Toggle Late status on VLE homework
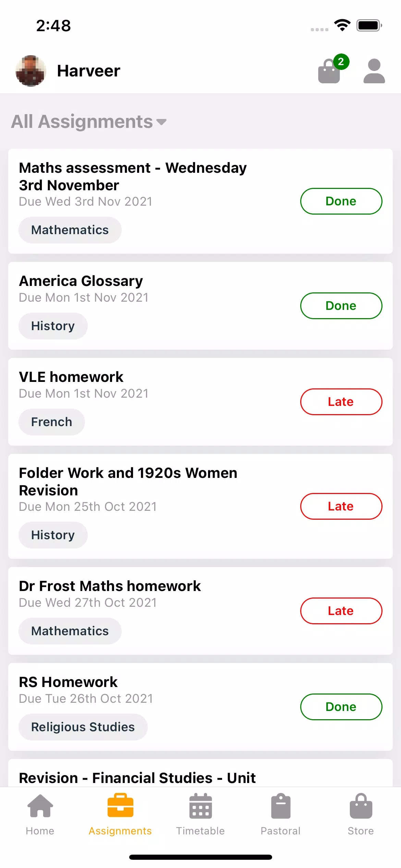This screenshot has width=401, height=868. point(341,402)
